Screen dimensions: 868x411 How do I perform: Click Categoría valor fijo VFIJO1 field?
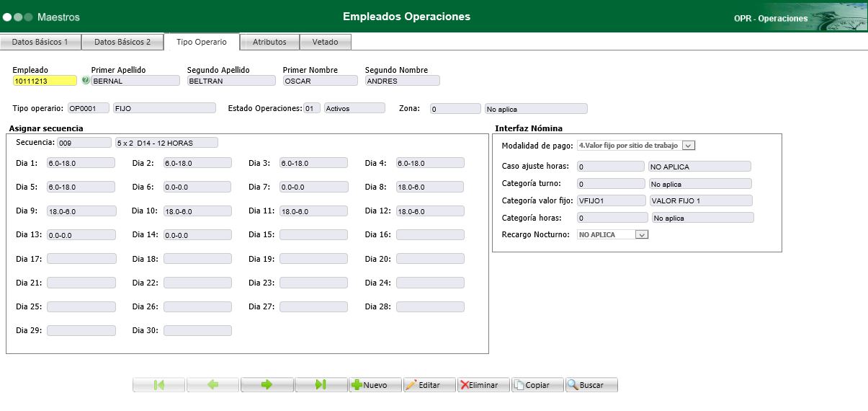pyautogui.click(x=612, y=200)
